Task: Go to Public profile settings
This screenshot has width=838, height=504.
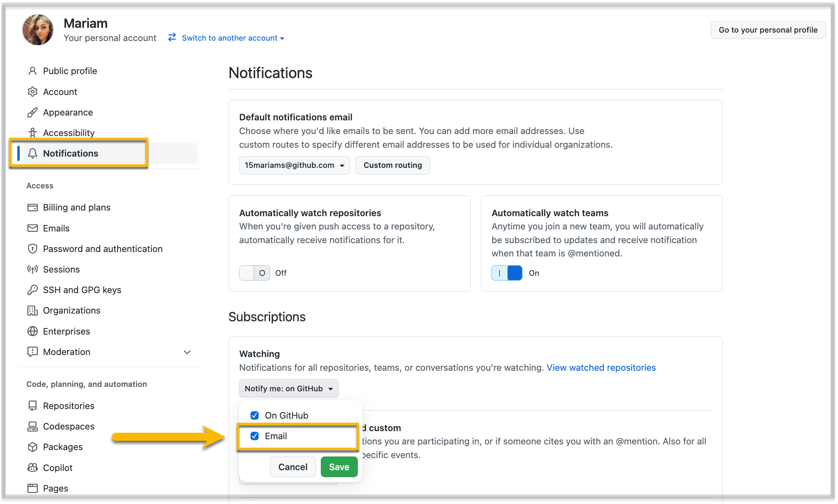Action: pyautogui.click(x=70, y=71)
